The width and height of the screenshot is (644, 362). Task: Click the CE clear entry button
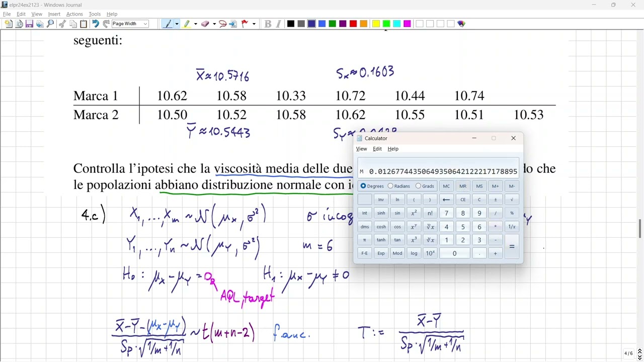coord(463,200)
